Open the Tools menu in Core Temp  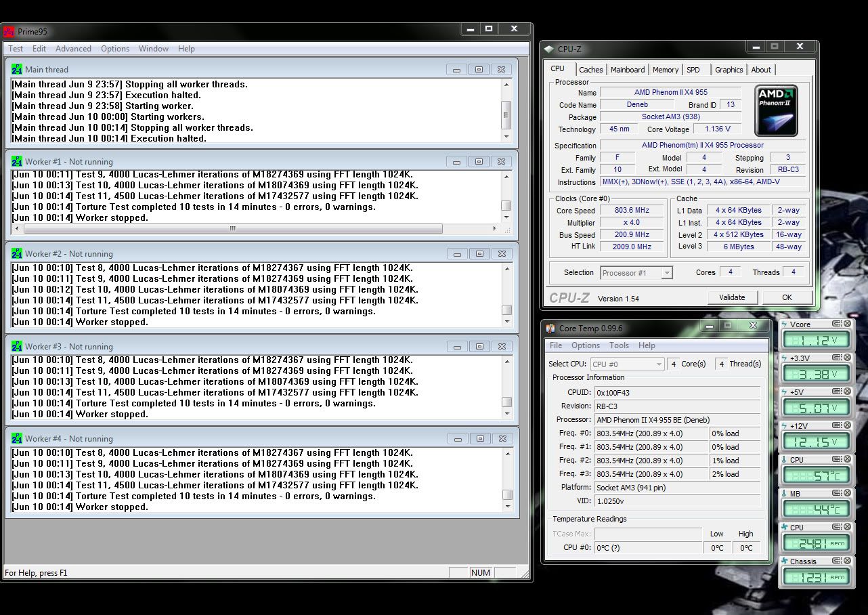(619, 345)
